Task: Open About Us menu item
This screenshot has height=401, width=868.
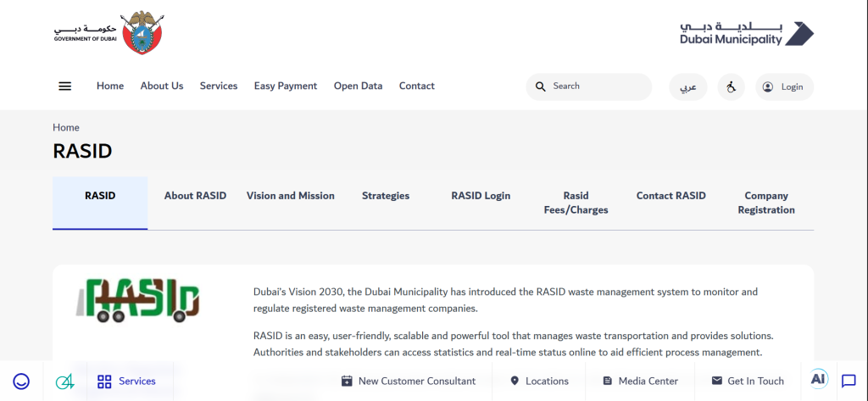Action: pyautogui.click(x=162, y=86)
